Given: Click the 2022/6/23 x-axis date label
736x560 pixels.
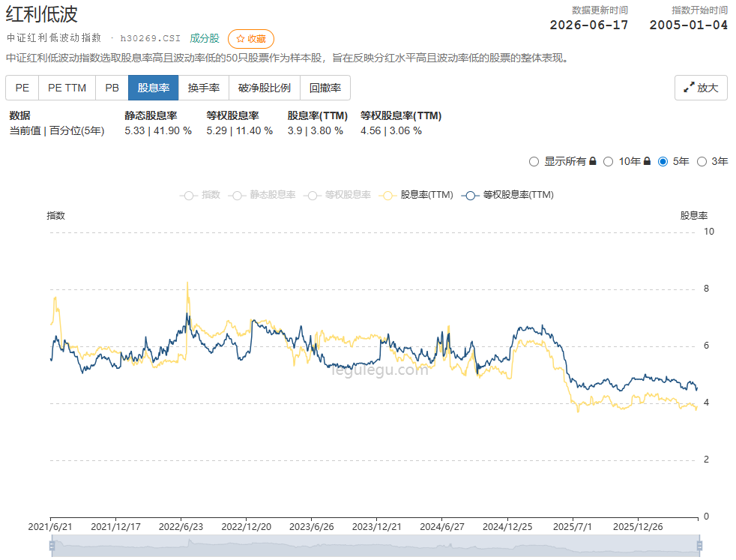Looking at the screenshot, I should 181,527.
